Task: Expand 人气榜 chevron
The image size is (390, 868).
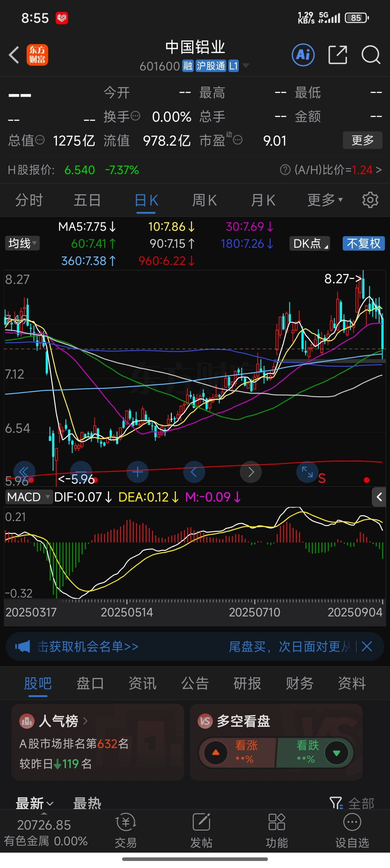Action: pyautogui.click(x=85, y=721)
